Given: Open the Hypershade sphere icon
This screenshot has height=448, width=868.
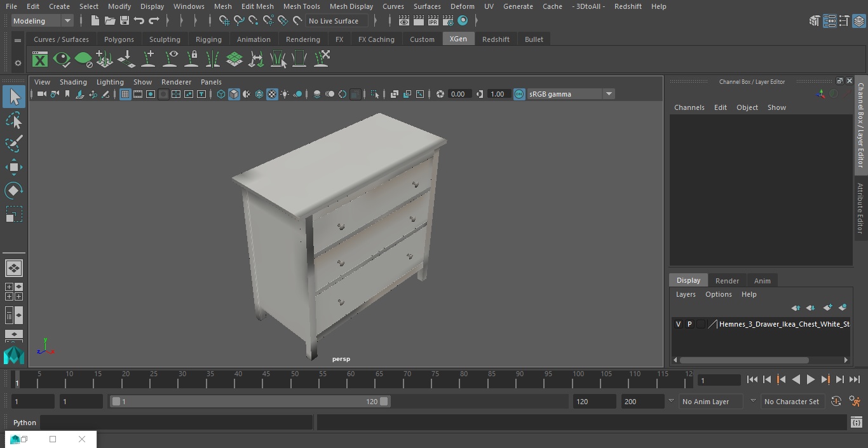Looking at the screenshot, I should click(463, 21).
